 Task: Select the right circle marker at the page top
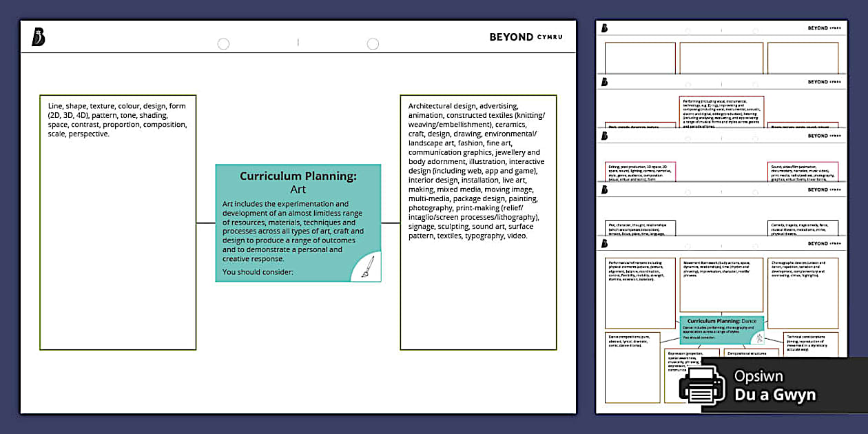[373, 43]
